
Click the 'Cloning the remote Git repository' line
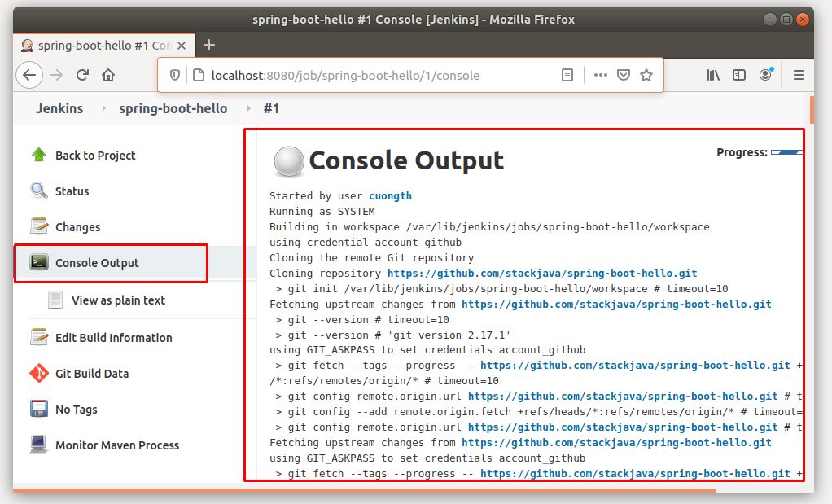click(371, 258)
